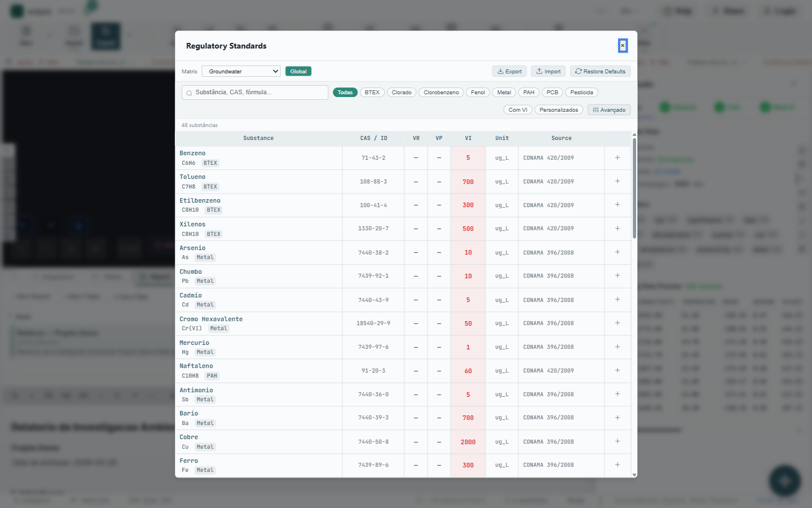Sort by Substance column header
The image size is (812, 508).
coord(258,138)
